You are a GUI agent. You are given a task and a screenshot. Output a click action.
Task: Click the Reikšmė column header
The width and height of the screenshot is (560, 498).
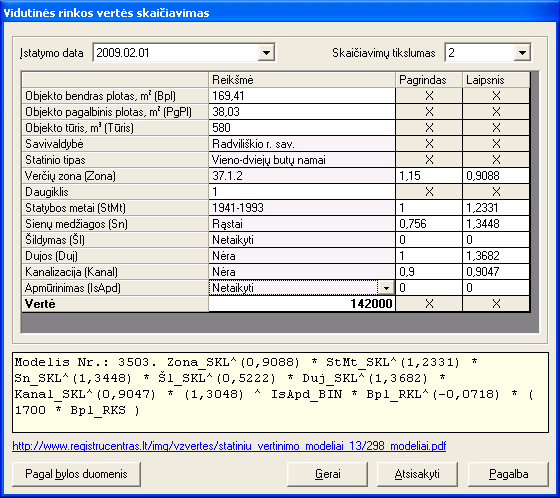coord(302,80)
